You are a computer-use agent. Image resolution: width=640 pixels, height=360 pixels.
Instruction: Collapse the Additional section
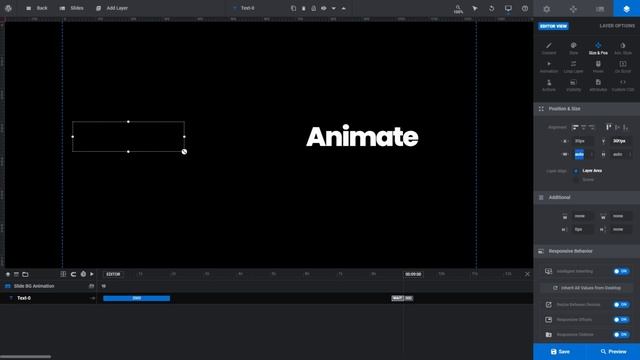point(587,197)
